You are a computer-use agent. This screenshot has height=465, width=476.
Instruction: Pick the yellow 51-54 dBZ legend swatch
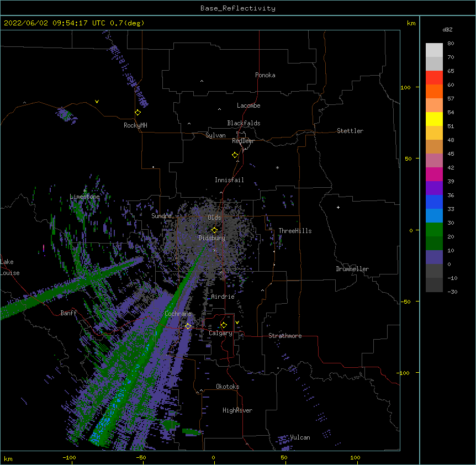click(434, 119)
